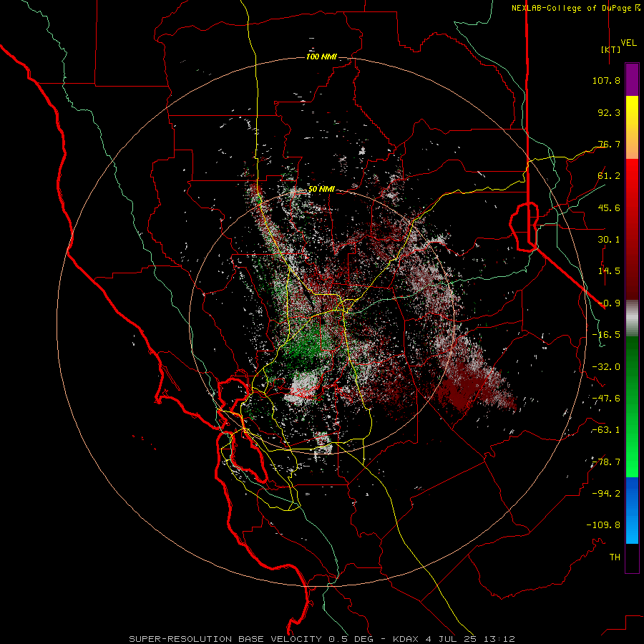
Task: Click the 61.2 velocity scale value
Action: click(x=609, y=176)
